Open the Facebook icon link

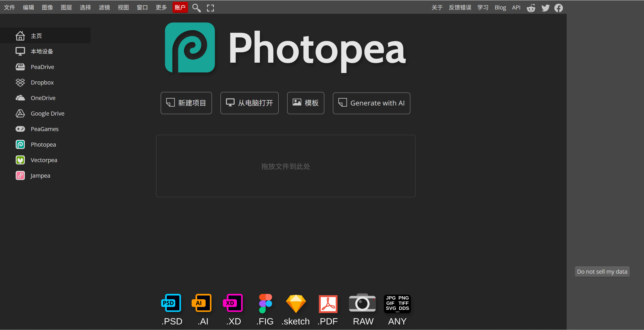pyautogui.click(x=559, y=8)
